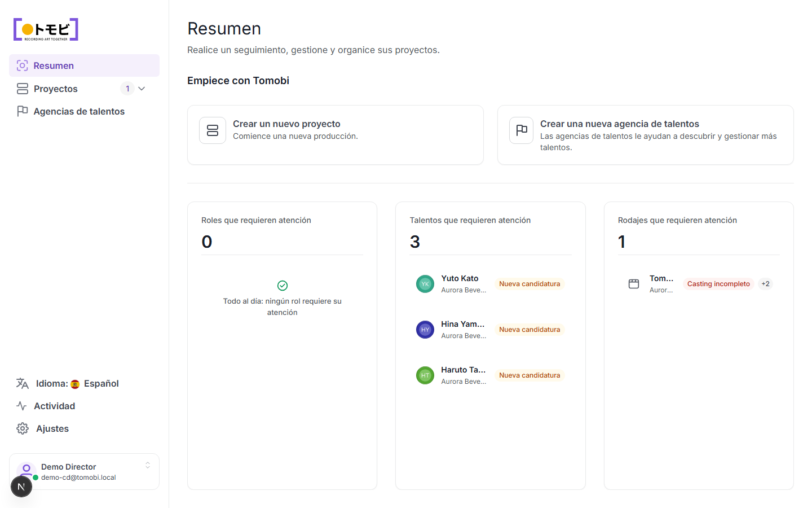Click the Talentos que requieren atención count 3

pyautogui.click(x=415, y=242)
